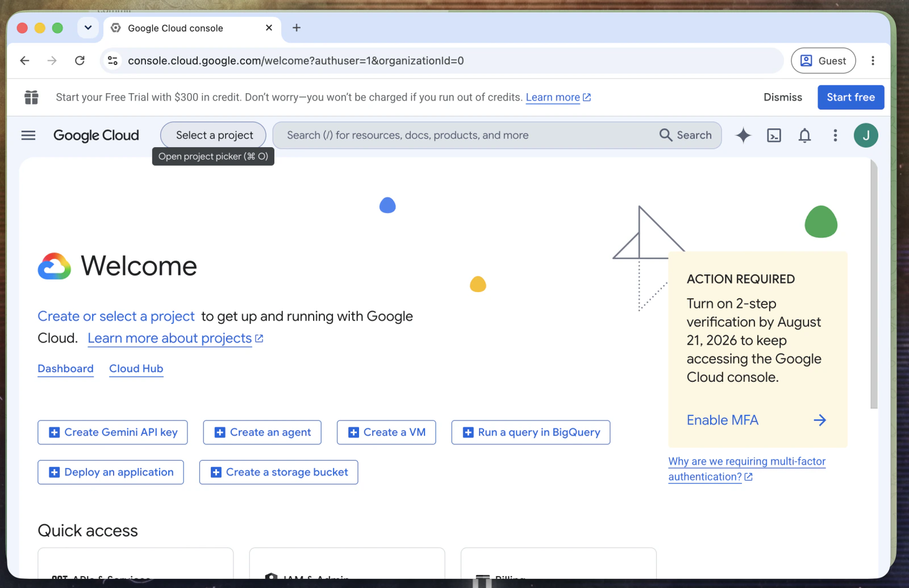Click the page vertical scrollbar
Screen dimensions: 909x588
click(874, 284)
